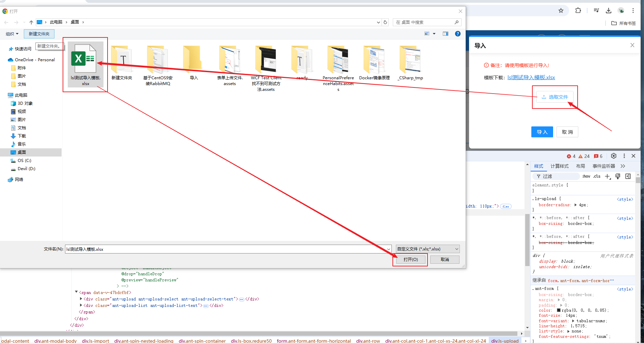644x344 pixels.
Task: Refresh the desktop folder listing
Action: 385,22
